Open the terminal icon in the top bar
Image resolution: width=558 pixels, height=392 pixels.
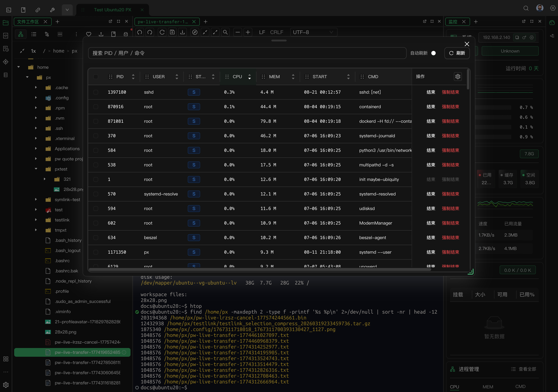click(x=9, y=10)
